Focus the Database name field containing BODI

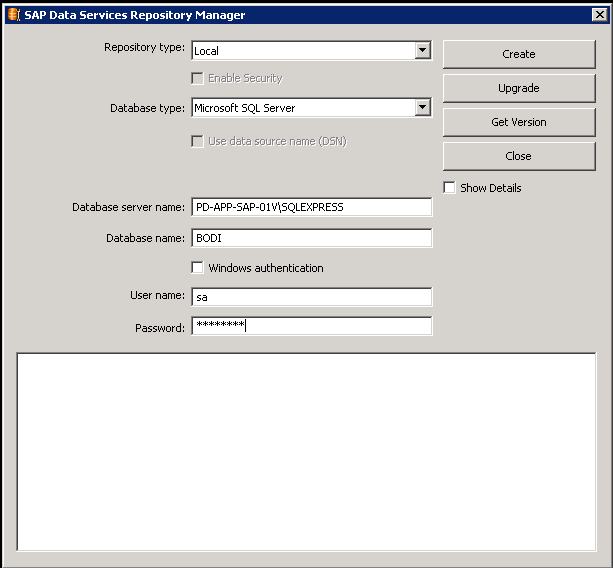point(312,238)
